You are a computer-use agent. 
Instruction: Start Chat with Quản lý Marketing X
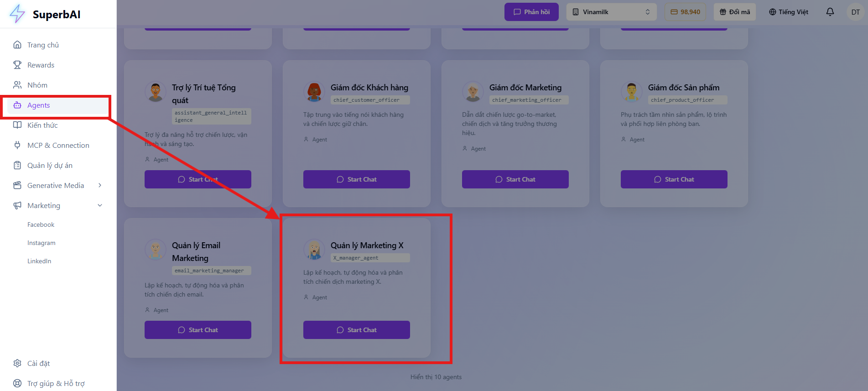[x=357, y=330]
